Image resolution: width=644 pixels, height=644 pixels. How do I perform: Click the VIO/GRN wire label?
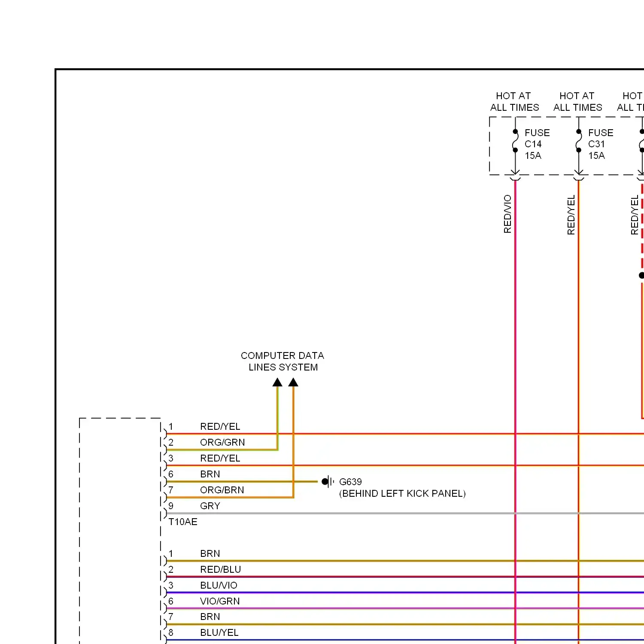(x=220, y=601)
